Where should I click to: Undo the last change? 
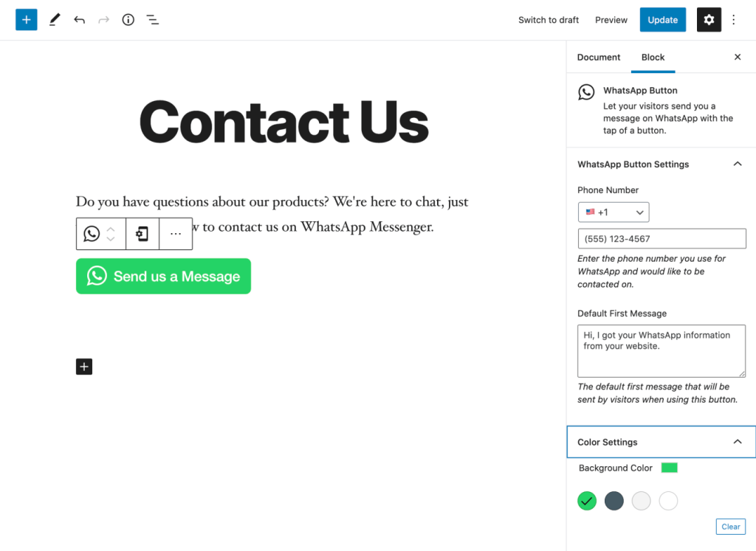click(80, 20)
